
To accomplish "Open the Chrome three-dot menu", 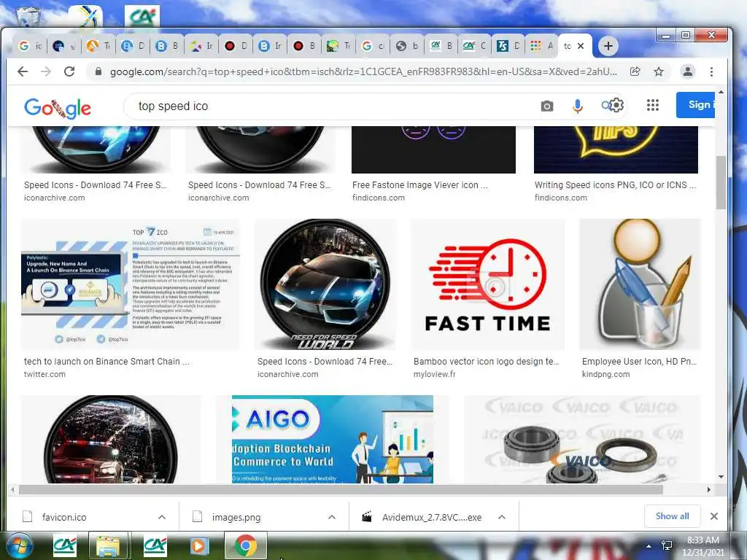I will coord(711,71).
